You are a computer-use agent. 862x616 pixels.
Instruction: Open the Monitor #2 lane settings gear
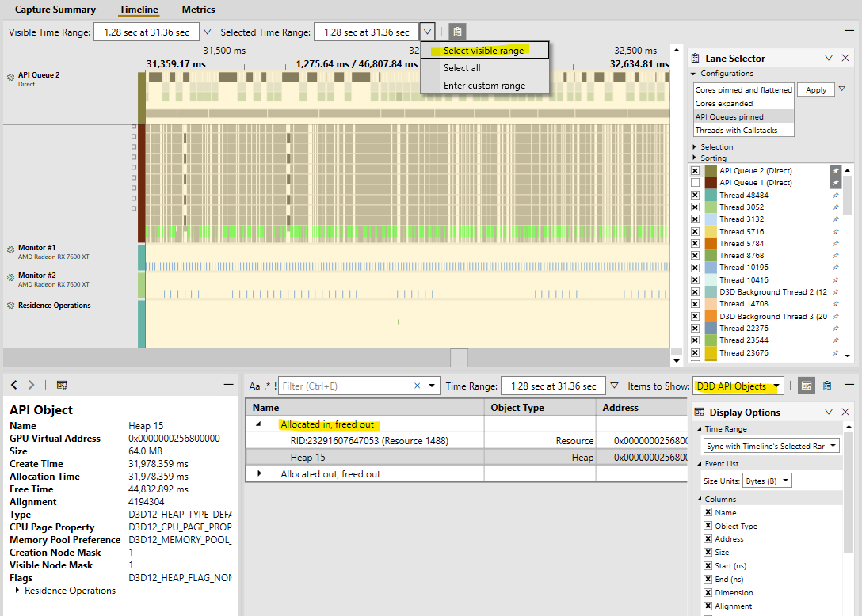10,277
